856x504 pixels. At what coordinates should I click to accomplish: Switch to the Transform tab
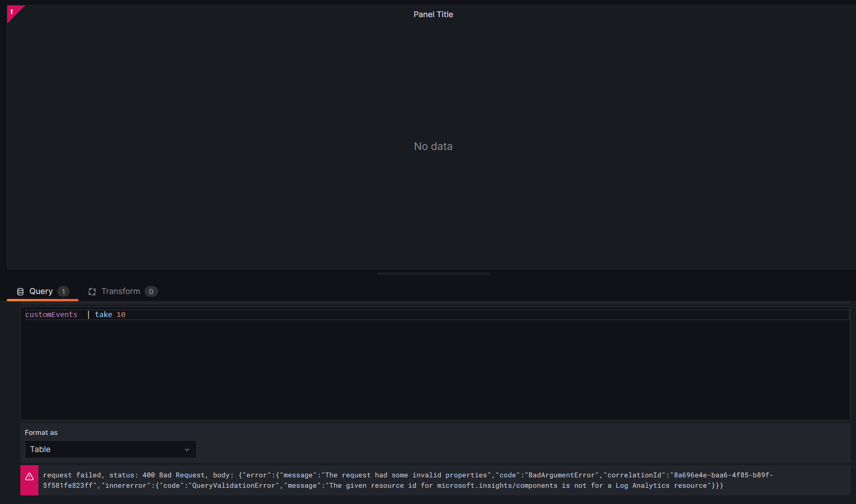[x=120, y=291]
